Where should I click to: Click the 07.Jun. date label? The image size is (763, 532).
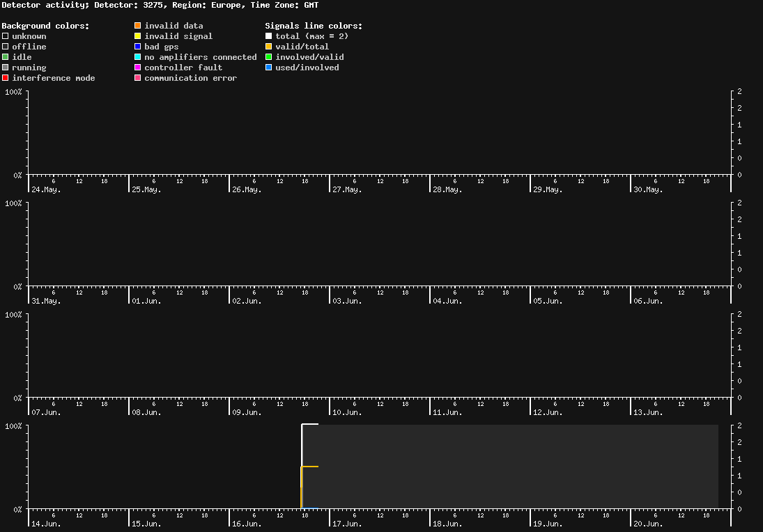pos(46,412)
